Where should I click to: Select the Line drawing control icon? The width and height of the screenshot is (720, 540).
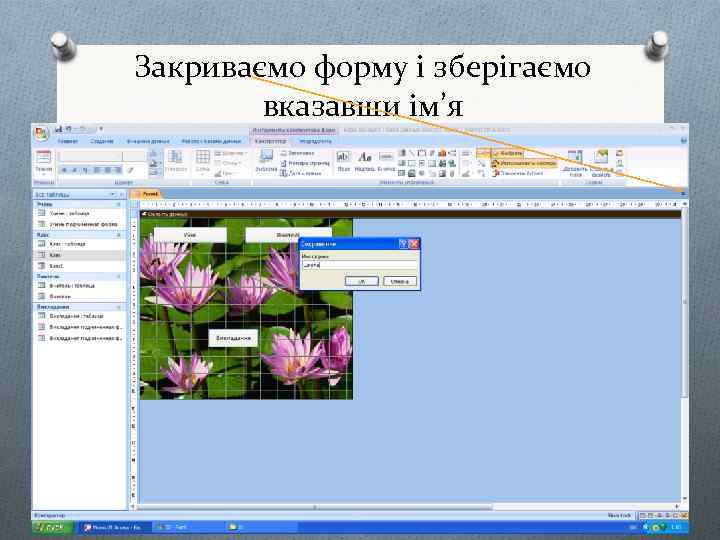411,153
